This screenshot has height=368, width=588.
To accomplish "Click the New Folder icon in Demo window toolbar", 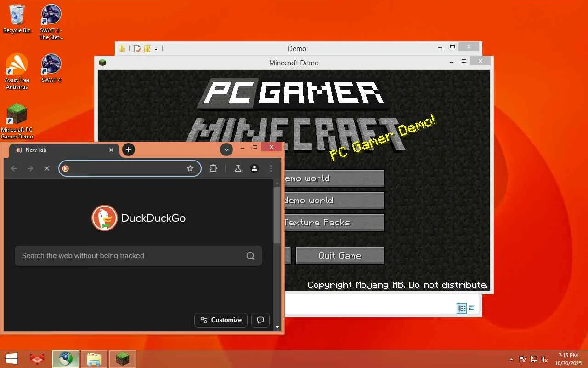I will pyautogui.click(x=147, y=48).
